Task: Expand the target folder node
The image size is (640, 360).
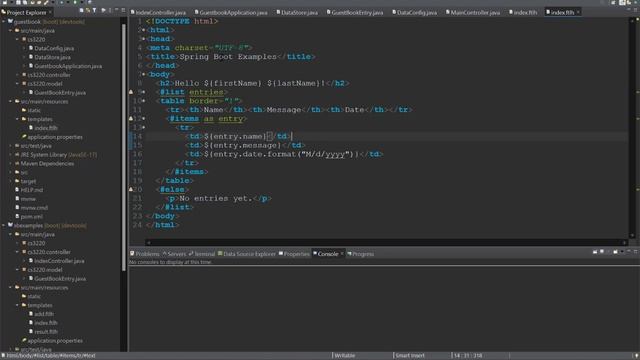Action: 11,181
